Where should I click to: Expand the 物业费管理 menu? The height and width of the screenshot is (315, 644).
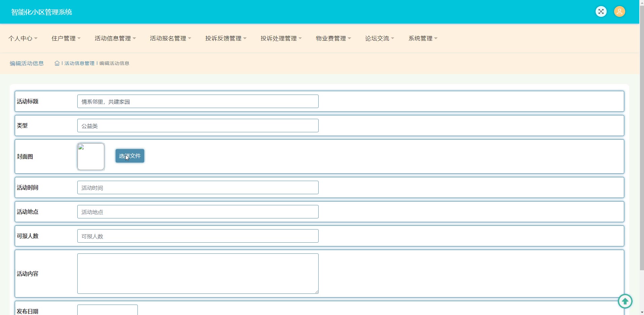(x=333, y=38)
